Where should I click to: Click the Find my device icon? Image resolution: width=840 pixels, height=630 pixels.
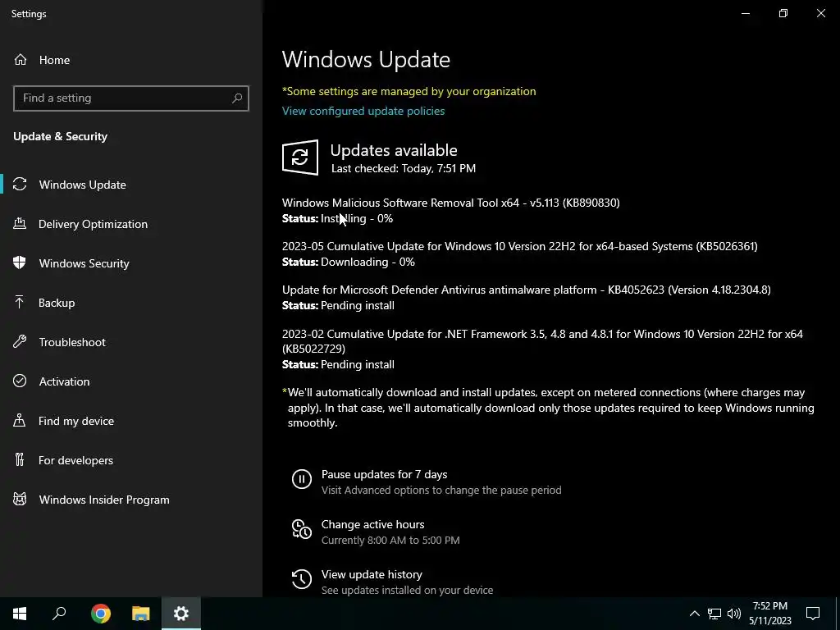click(20, 420)
